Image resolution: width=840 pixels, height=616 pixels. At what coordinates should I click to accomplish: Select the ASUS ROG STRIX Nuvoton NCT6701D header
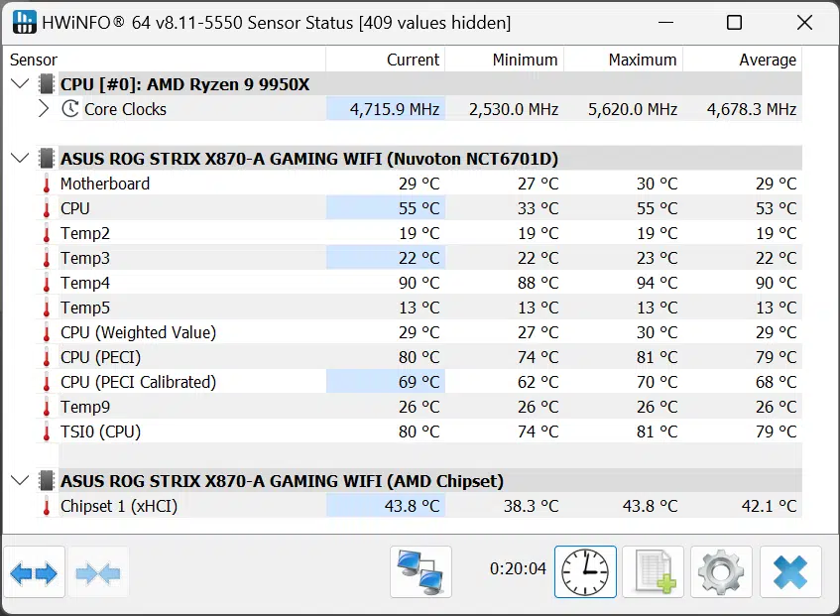(x=309, y=159)
